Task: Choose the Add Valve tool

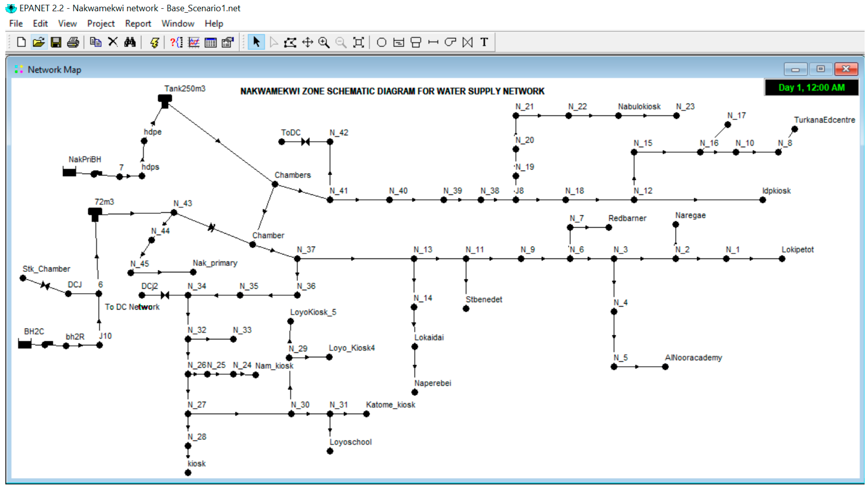Action: pos(467,42)
